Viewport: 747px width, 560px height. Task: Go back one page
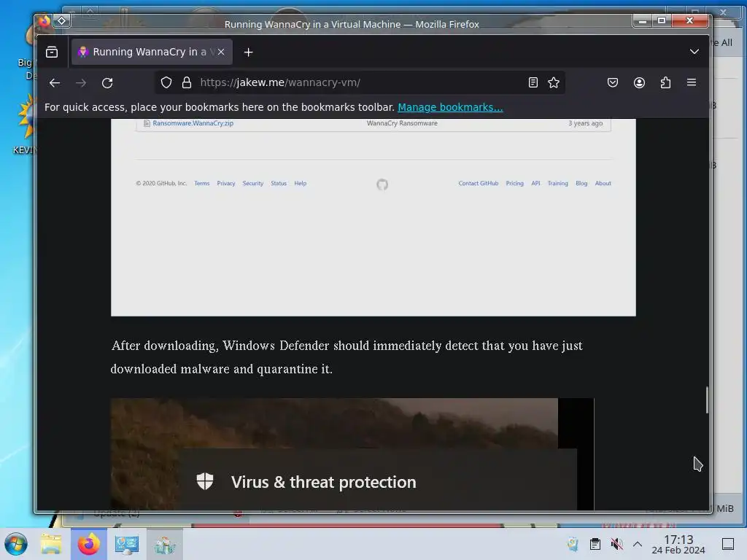pos(55,83)
